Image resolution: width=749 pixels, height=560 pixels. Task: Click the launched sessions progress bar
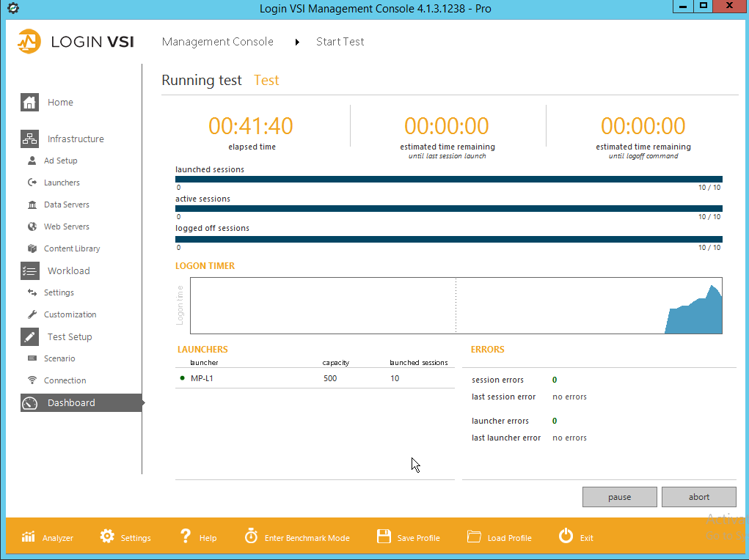click(448, 179)
